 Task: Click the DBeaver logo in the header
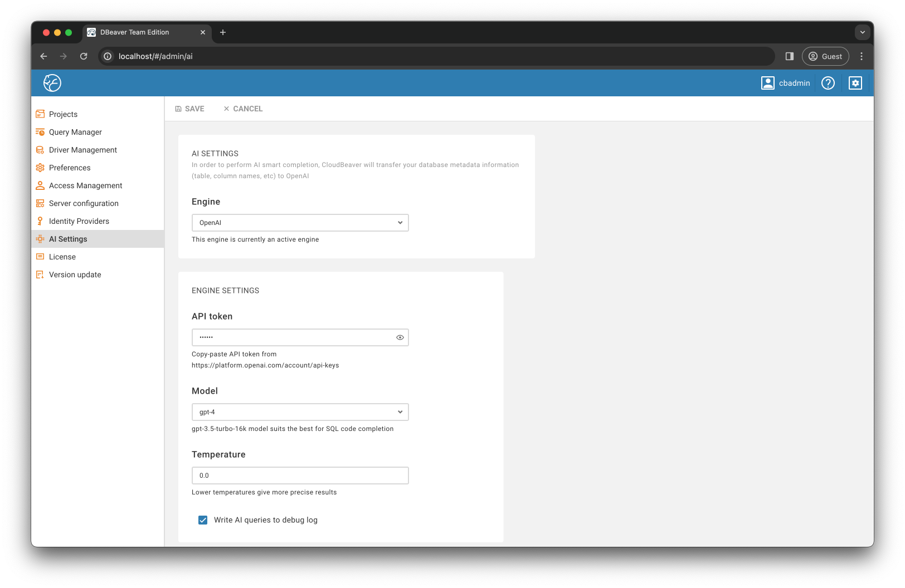[52, 83]
